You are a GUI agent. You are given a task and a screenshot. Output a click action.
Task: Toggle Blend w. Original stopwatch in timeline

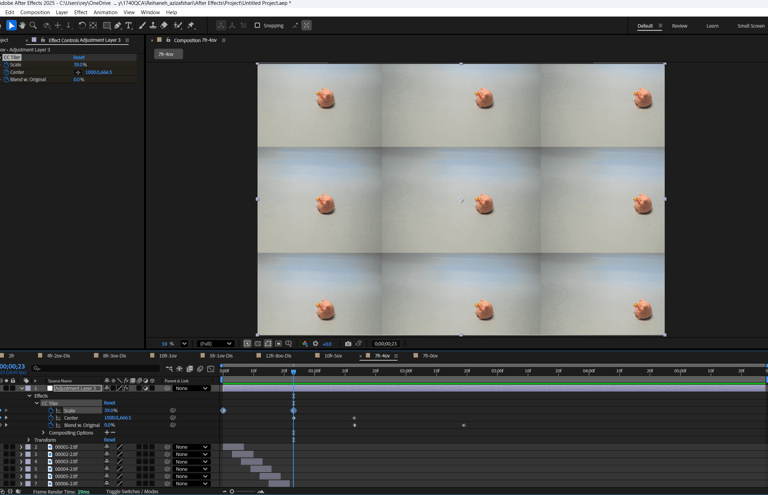point(51,425)
